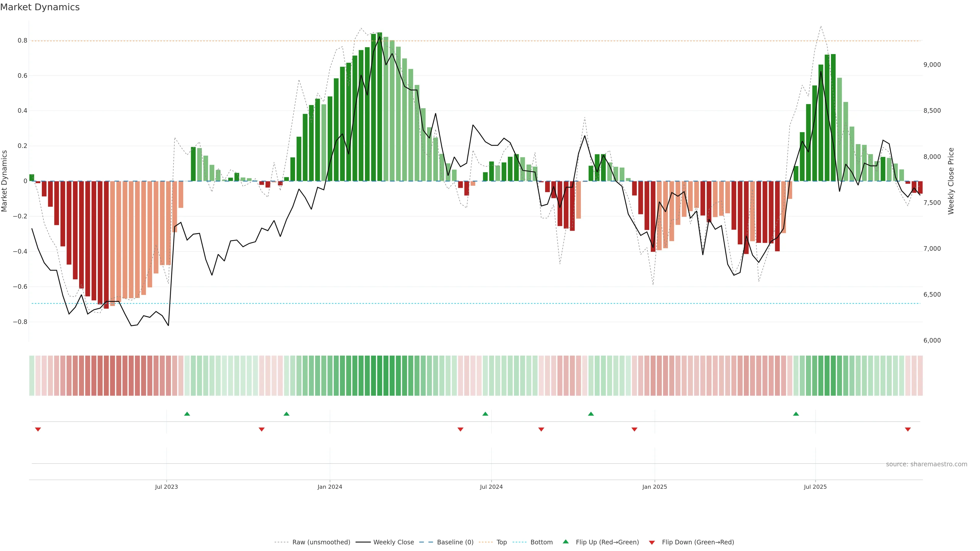Click the Weekly Close Price axis title
This screenshot has width=980, height=551.
point(951,181)
